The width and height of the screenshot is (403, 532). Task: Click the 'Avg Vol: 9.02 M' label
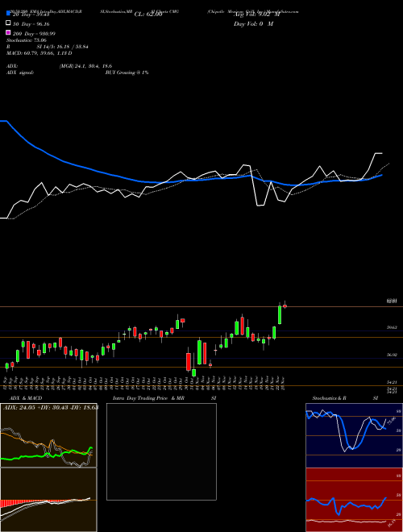(257, 15)
